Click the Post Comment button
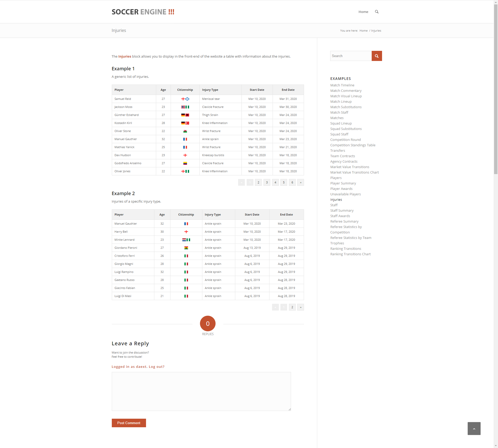The height and width of the screenshot is (448, 498). 129,423
